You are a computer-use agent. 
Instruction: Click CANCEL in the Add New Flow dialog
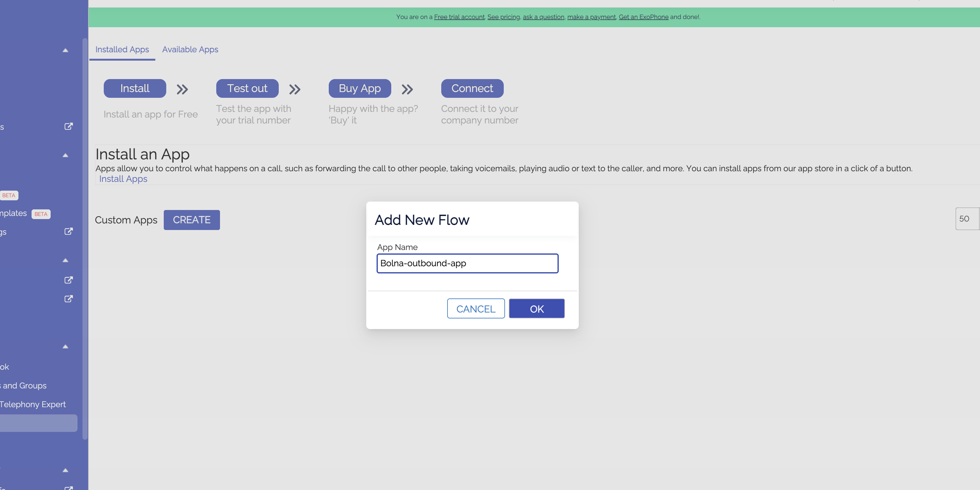click(x=476, y=308)
